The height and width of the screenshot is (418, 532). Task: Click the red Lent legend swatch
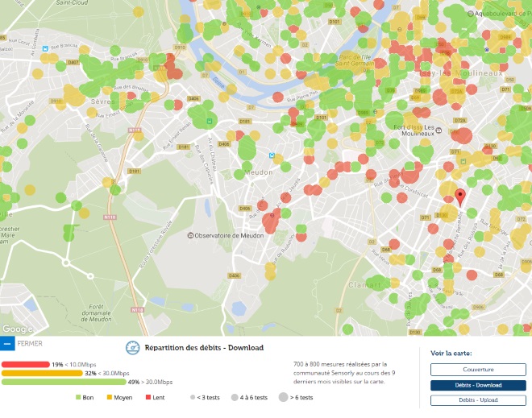click(148, 398)
